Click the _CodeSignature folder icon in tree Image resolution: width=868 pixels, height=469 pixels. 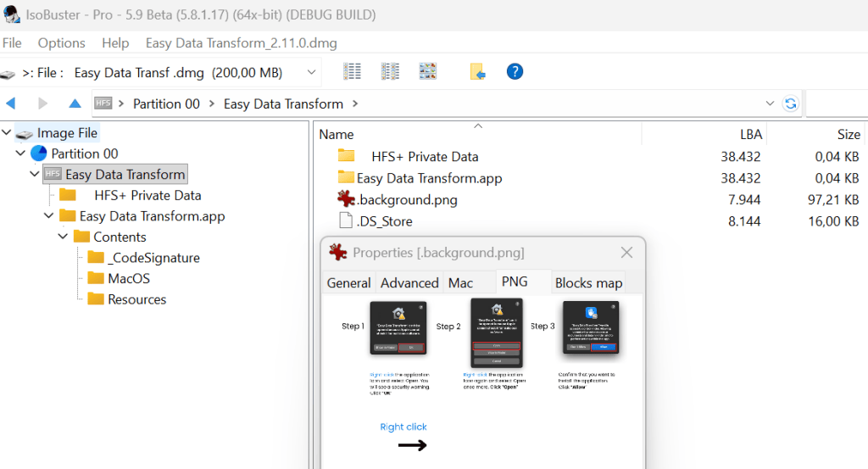[96, 257]
